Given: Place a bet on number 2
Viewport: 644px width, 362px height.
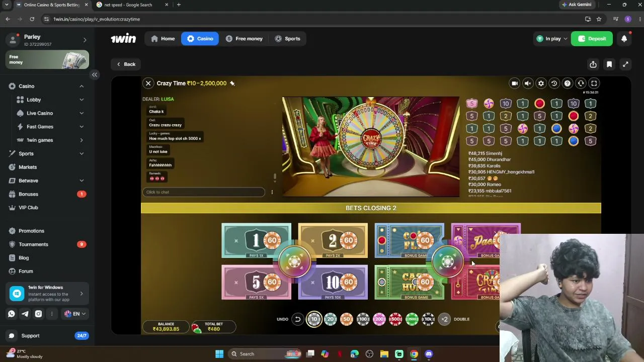Looking at the screenshot, I should click(333, 241).
